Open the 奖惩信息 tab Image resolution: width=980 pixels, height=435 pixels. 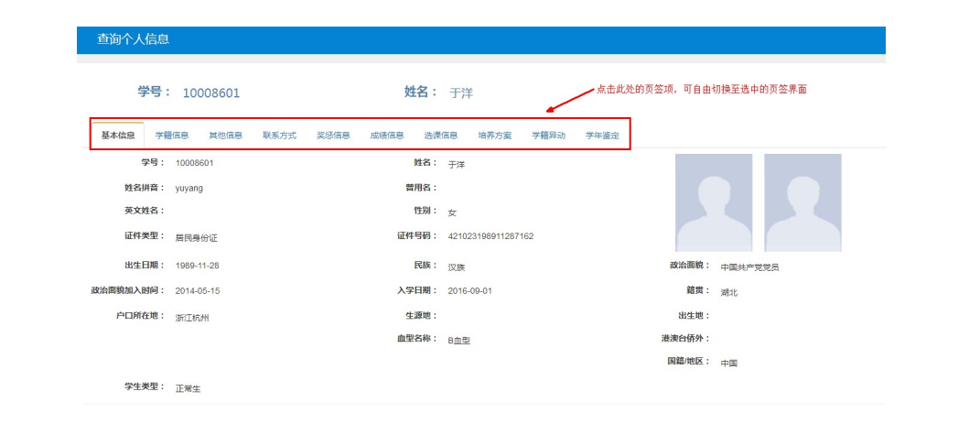(333, 136)
